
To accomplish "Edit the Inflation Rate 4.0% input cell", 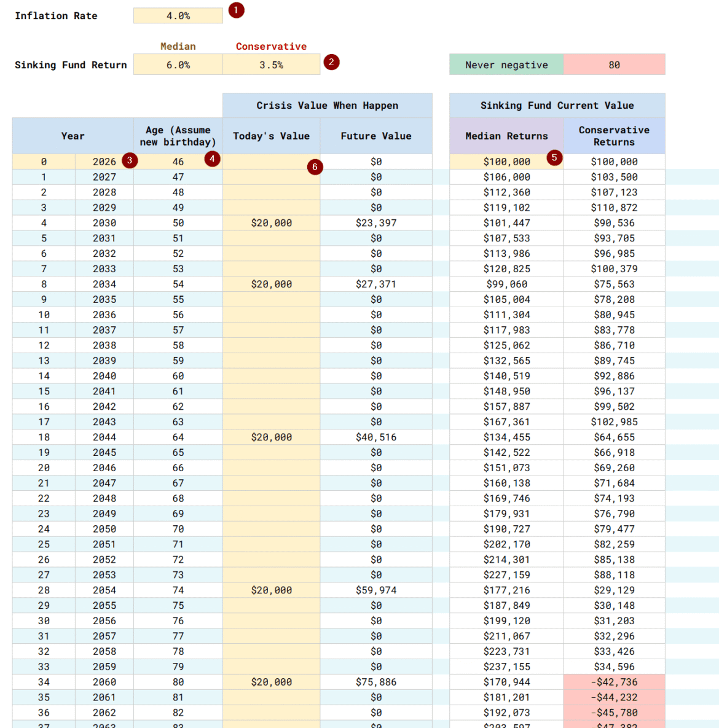I will [x=178, y=15].
